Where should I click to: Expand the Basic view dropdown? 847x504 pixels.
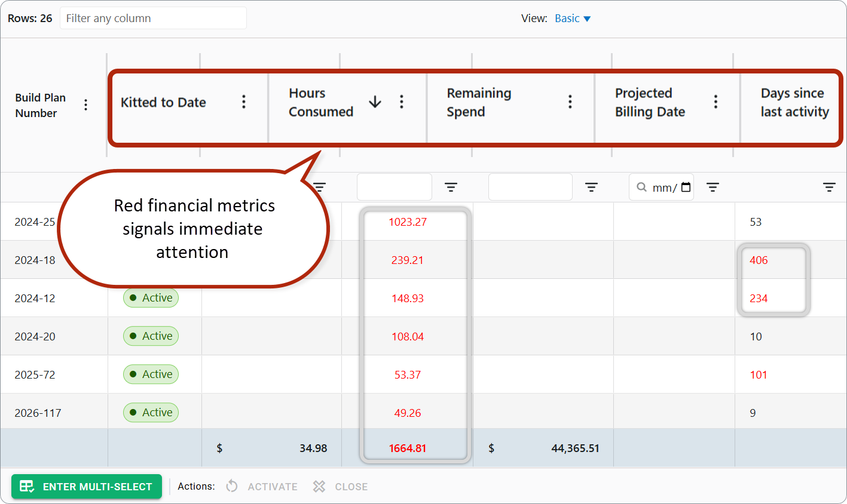click(573, 19)
